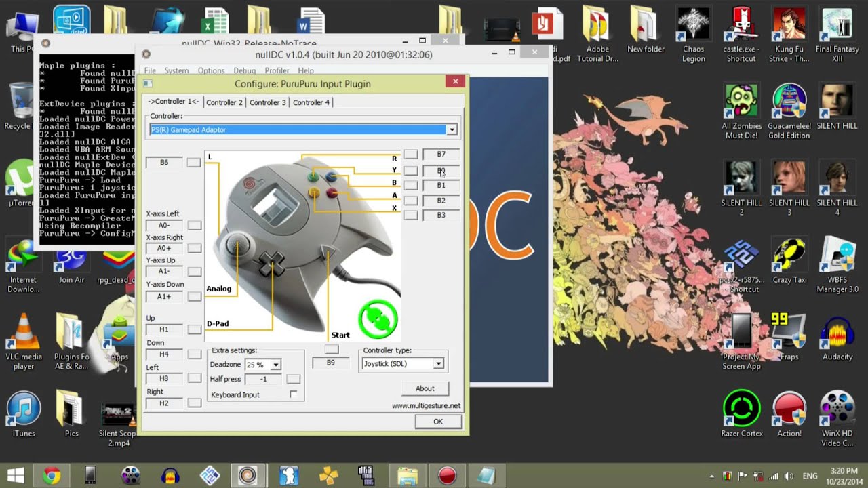Open the Controller device dropdown
868x488 pixels.
pyautogui.click(x=452, y=129)
